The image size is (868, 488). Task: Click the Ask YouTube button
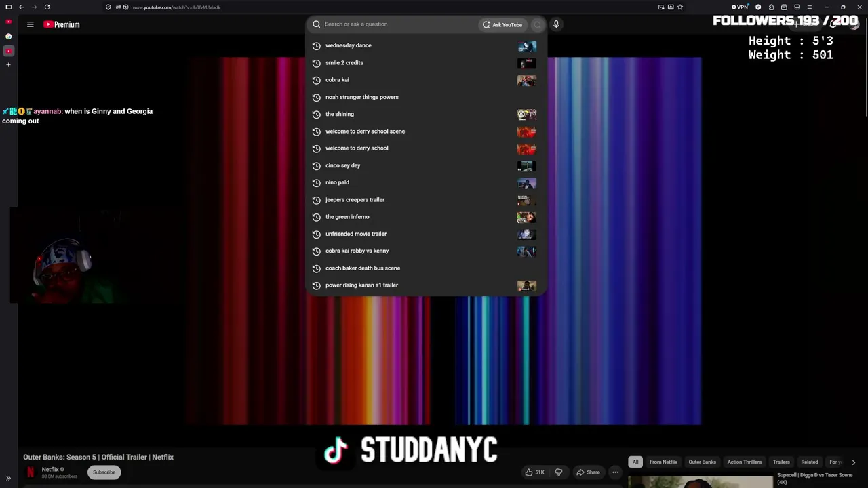[x=502, y=24]
